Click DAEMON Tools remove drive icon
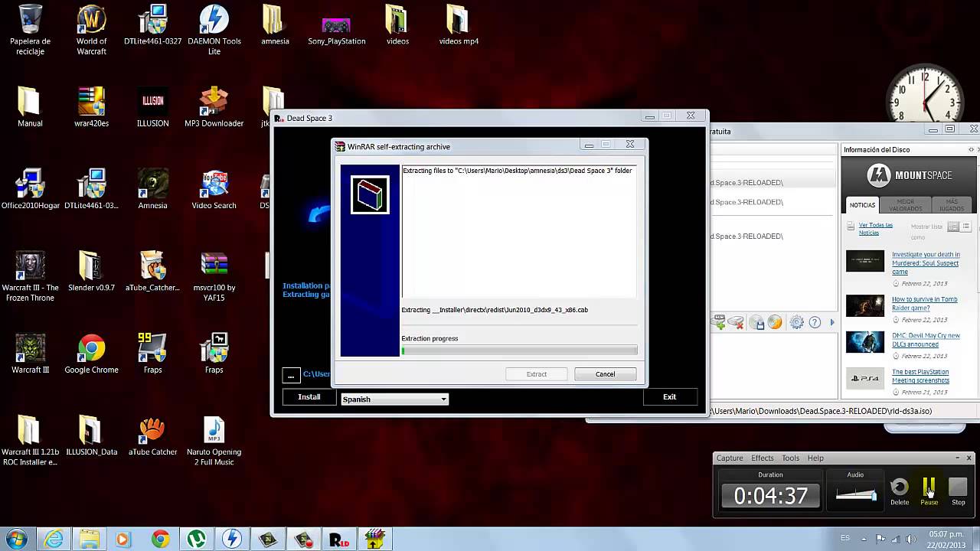 click(x=737, y=322)
